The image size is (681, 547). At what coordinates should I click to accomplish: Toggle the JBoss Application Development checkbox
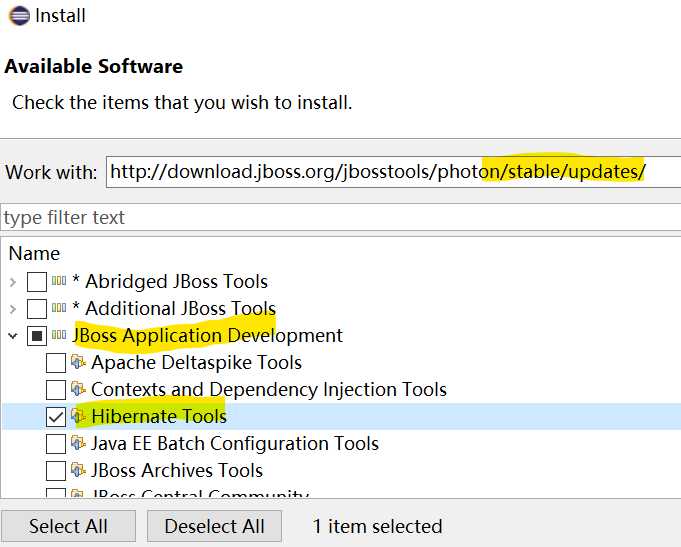tap(36, 336)
